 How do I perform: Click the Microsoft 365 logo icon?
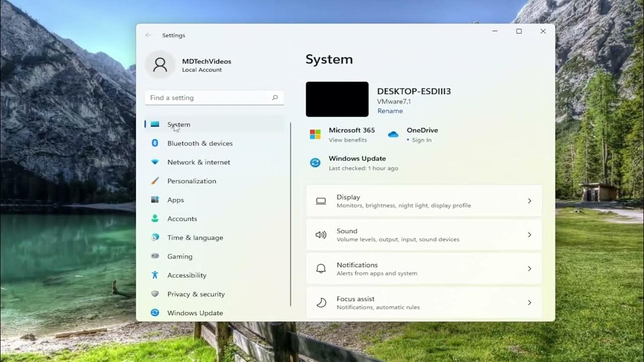pyautogui.click(x=315, y=134)
